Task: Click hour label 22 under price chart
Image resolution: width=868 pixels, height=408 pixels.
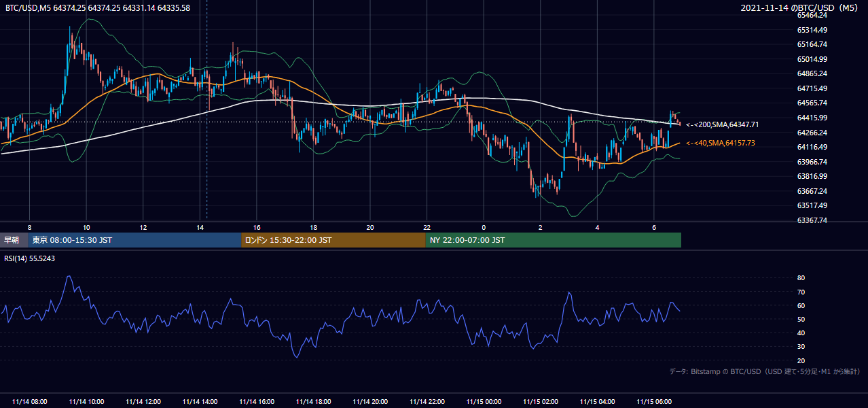Action: tap(427, 227)
